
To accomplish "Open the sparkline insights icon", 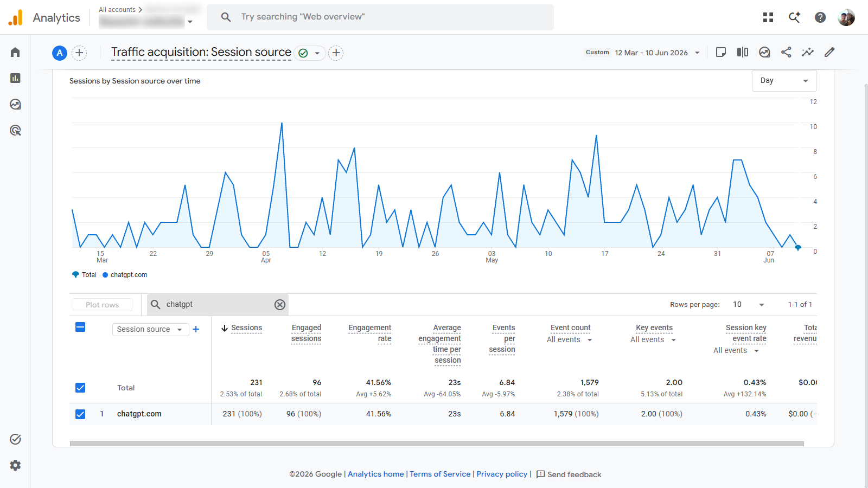I will (808, 52).
